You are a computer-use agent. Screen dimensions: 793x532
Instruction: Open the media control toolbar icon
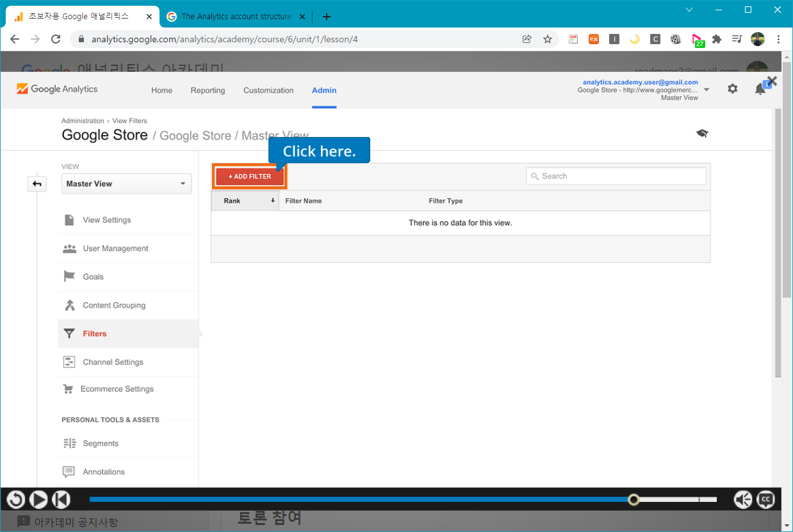click(737, 39)
